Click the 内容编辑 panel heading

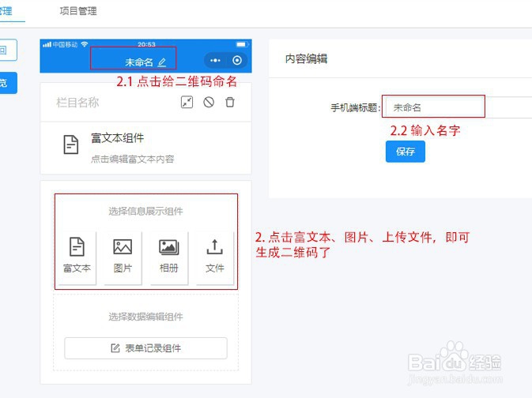307,58
